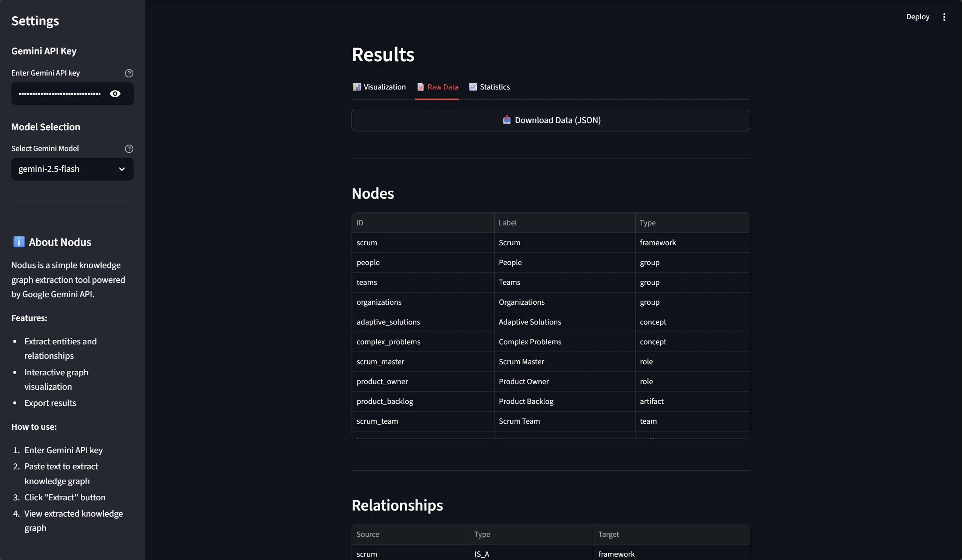962x560 pixels.
Task: Click the line chart icon on Statistics tab
Action: 473,87
